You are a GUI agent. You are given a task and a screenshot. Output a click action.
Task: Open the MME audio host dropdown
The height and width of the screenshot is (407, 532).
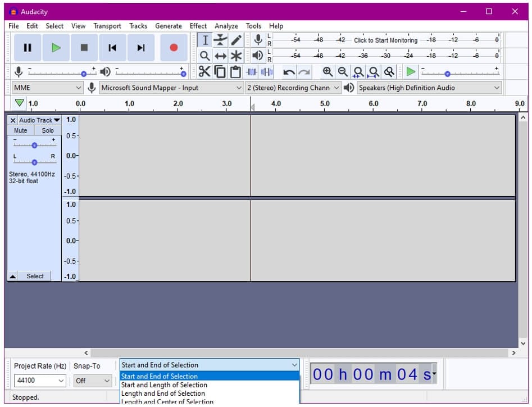click(47, 88)
